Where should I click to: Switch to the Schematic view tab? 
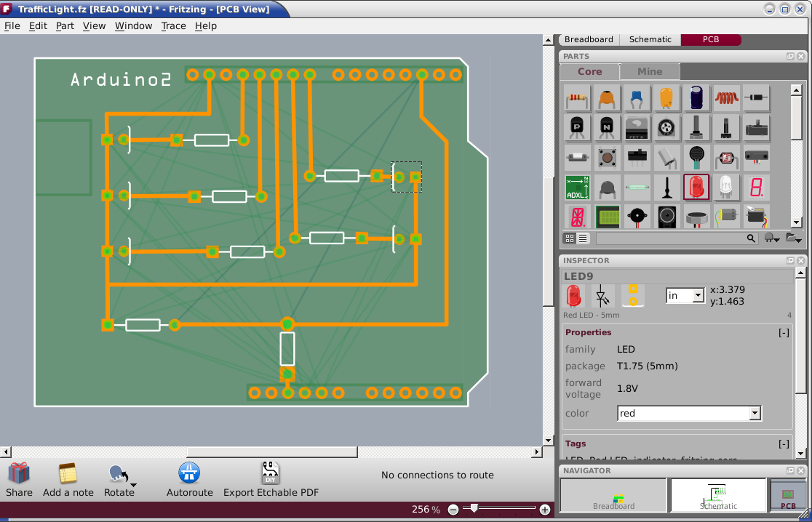pyautogui.click(x=650, y=39)
